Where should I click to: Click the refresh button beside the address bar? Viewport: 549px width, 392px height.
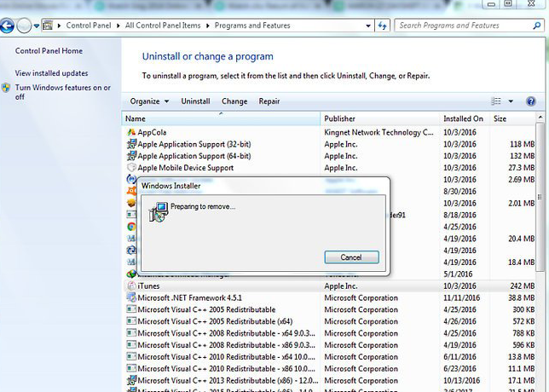(x=382, y=26)
